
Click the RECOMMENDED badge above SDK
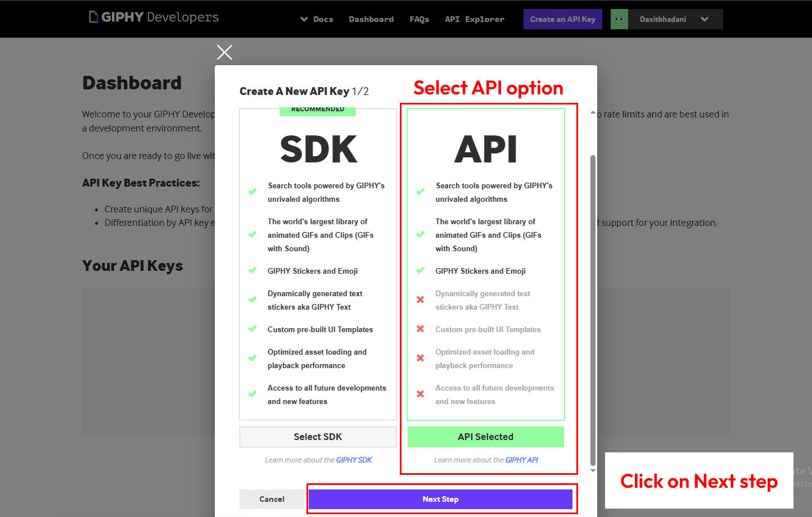click(317, 109)
